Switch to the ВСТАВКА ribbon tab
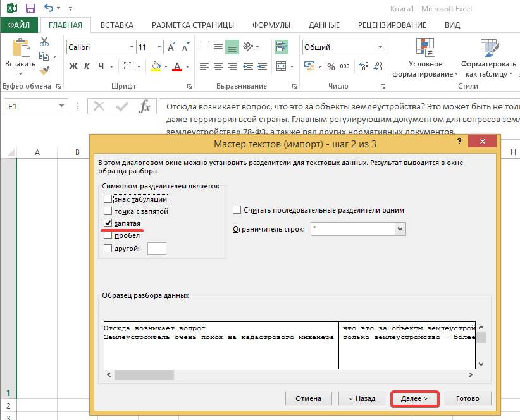The width and height of the screenshot is (520, 420). click(116, 25)
